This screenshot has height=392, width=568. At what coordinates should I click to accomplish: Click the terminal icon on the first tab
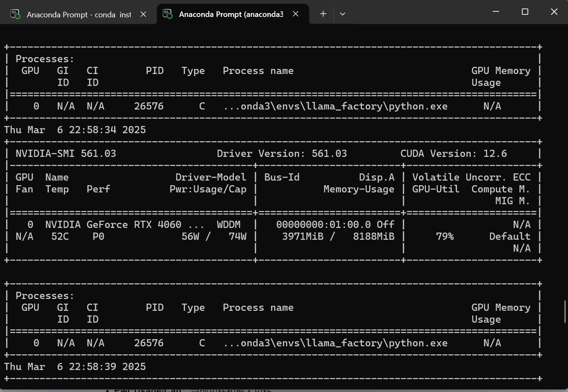pos(15,14)
